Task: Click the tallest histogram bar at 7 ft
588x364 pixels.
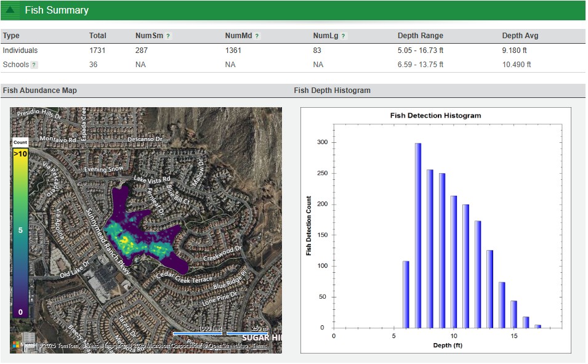Action: [x=418, y=236]
